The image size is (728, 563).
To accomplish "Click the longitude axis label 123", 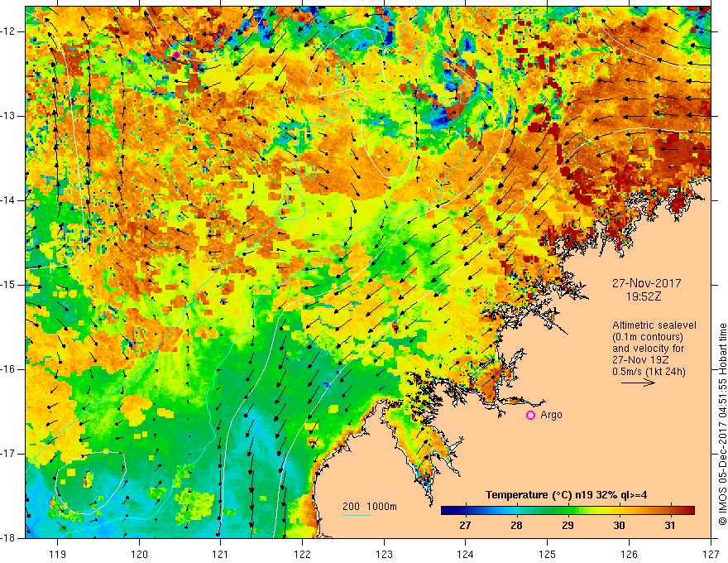I will coord(384,554).
